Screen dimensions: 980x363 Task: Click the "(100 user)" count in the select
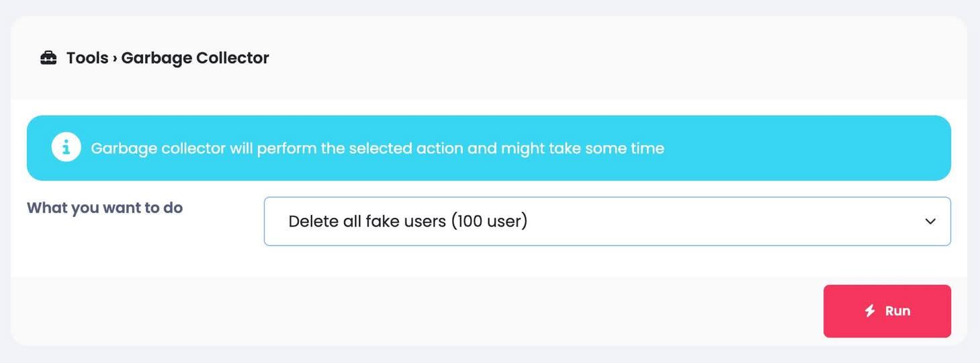(x=489, y=221)
